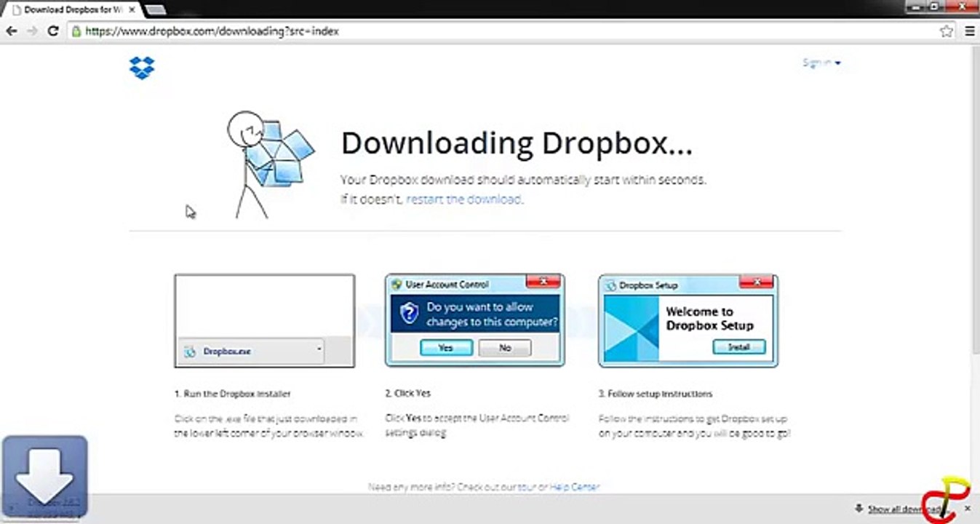The width and height of the screenshot is (980, 524).
Task: Click the Dropbox logo in page header
Action: coord(142,68)
